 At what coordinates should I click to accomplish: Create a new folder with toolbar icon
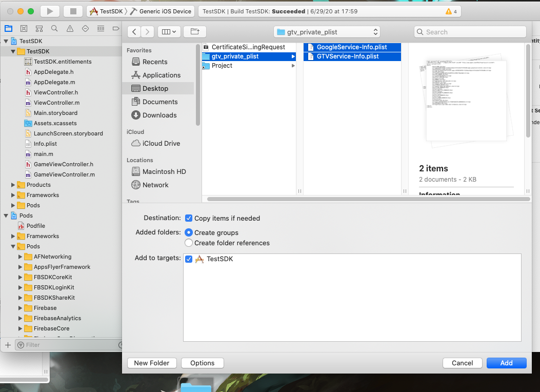(x=195, y=32)
